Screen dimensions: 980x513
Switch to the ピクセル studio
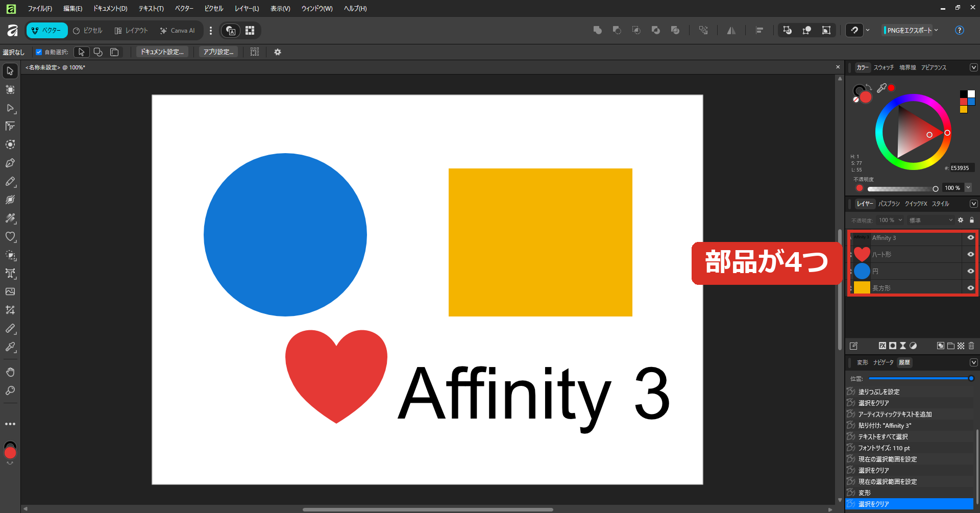(x=88, y=31)
